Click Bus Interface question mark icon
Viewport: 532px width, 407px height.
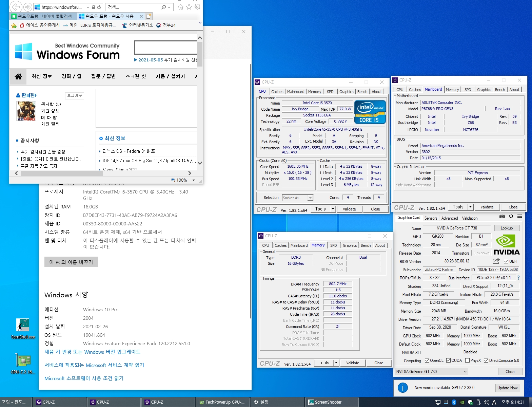pyautogui.click(x=518, y=278)
